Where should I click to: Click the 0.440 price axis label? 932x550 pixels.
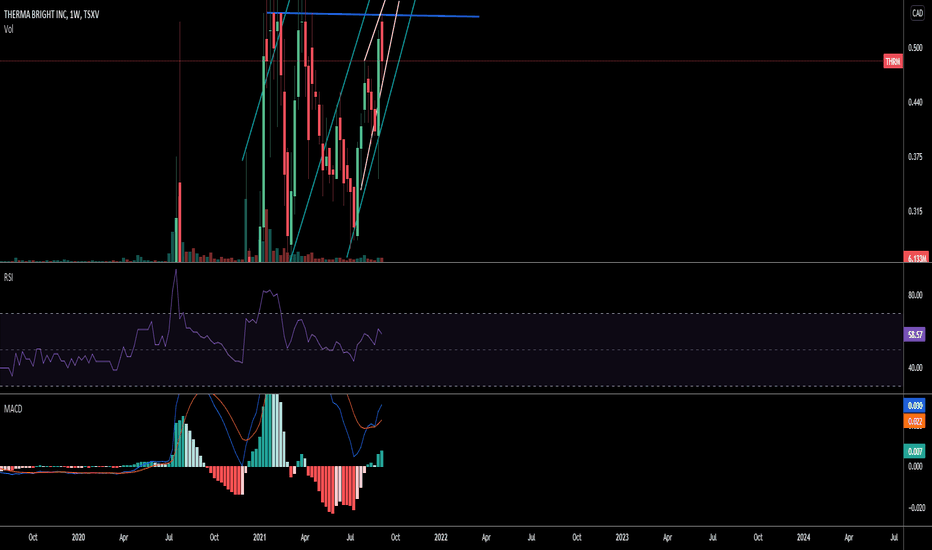[915, 102]
